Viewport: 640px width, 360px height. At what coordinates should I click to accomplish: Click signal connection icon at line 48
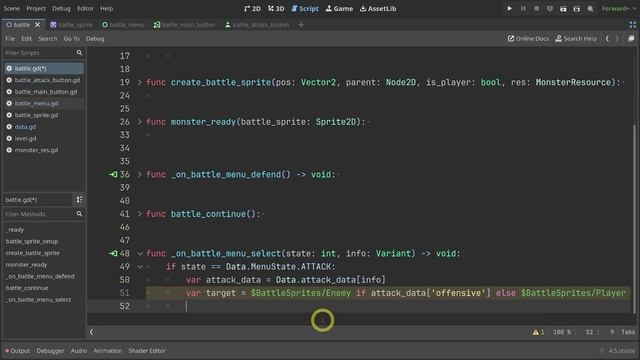point(113,253)
